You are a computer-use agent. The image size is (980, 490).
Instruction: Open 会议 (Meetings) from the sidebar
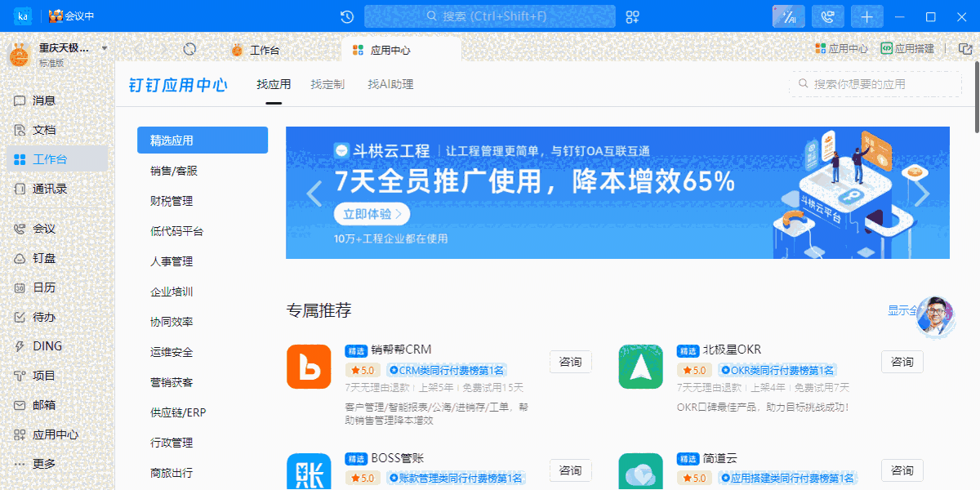point(45,228)
